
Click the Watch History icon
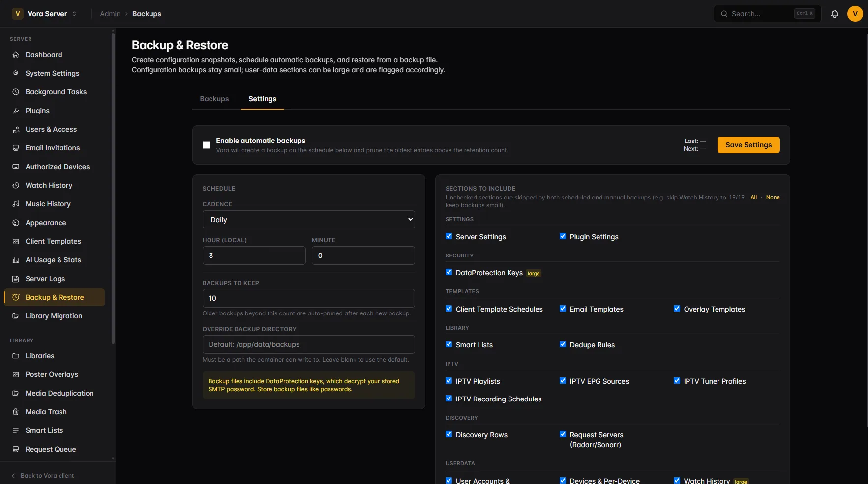(16, 185)
